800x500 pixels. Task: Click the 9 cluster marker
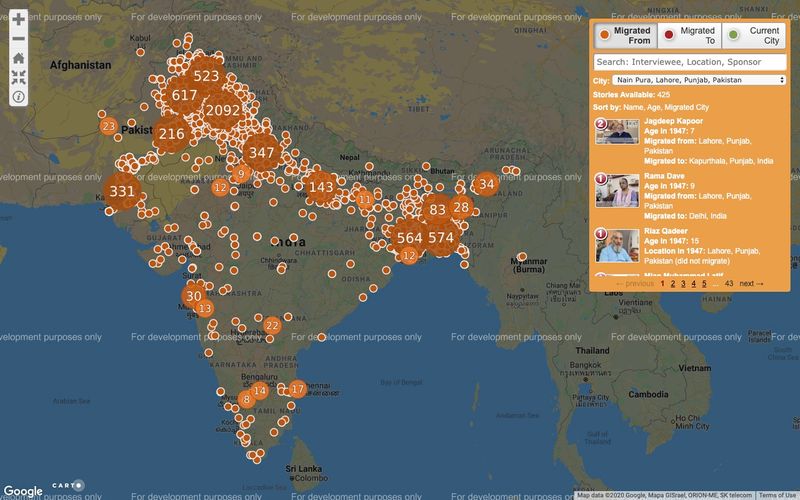point(241,173)
